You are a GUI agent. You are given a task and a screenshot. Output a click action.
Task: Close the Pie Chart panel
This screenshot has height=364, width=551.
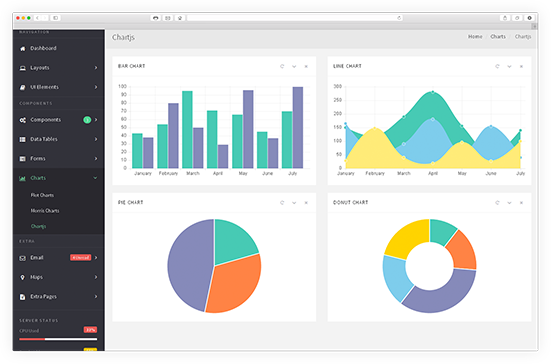(306, 203)
